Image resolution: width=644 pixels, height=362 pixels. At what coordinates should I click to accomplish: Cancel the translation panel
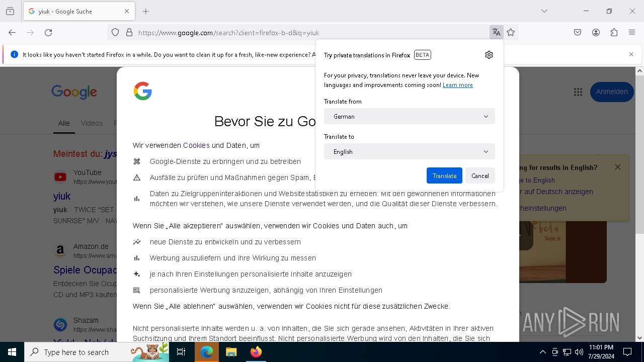coord(480,175)
